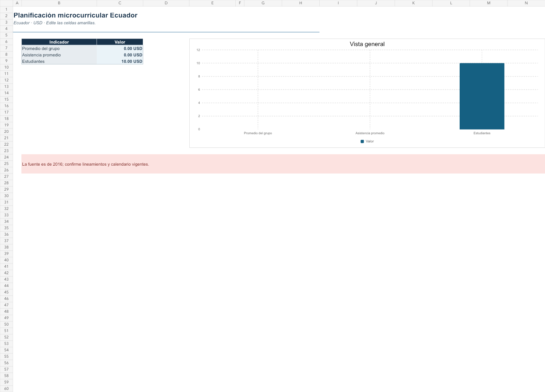The image size is (545, 392).
Task: Select the Promedio del grupo value cell
Action: click(x=120, y=49)
